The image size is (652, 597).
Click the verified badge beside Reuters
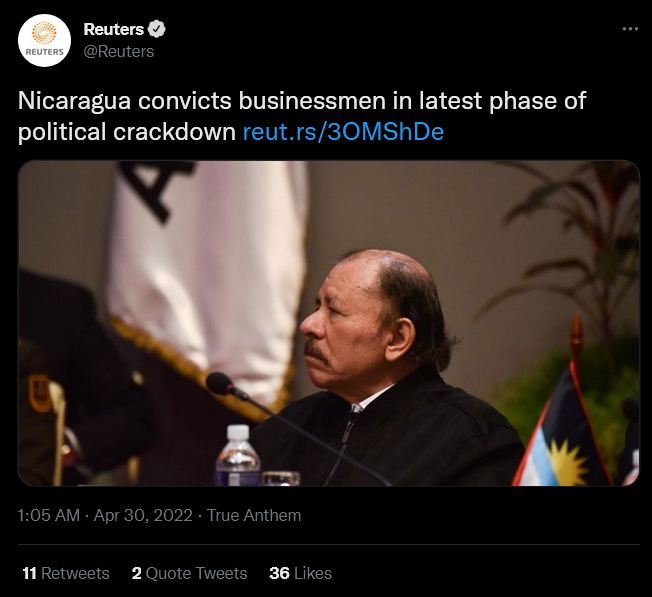pos(157,30)
